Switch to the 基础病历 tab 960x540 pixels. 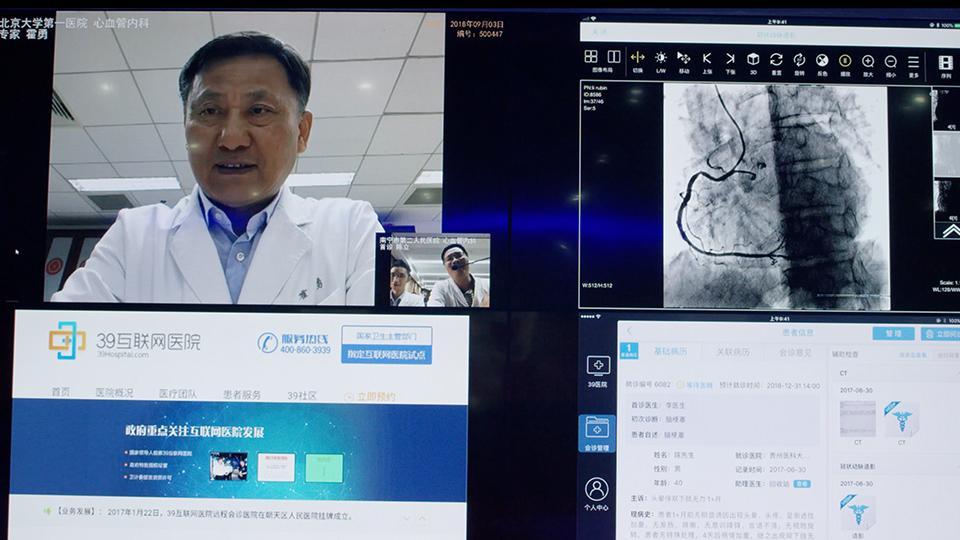tap(670, 352)
